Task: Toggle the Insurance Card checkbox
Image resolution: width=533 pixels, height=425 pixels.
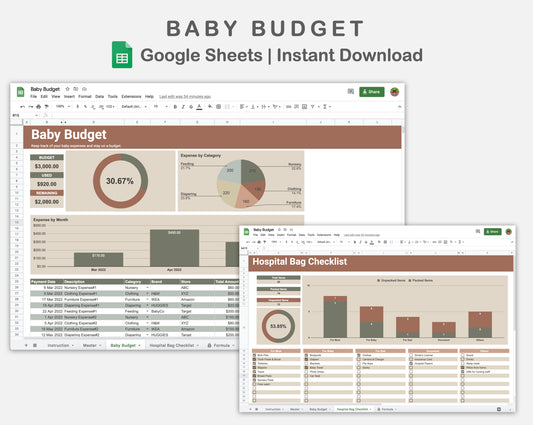Action: click(x=411, y=359)
